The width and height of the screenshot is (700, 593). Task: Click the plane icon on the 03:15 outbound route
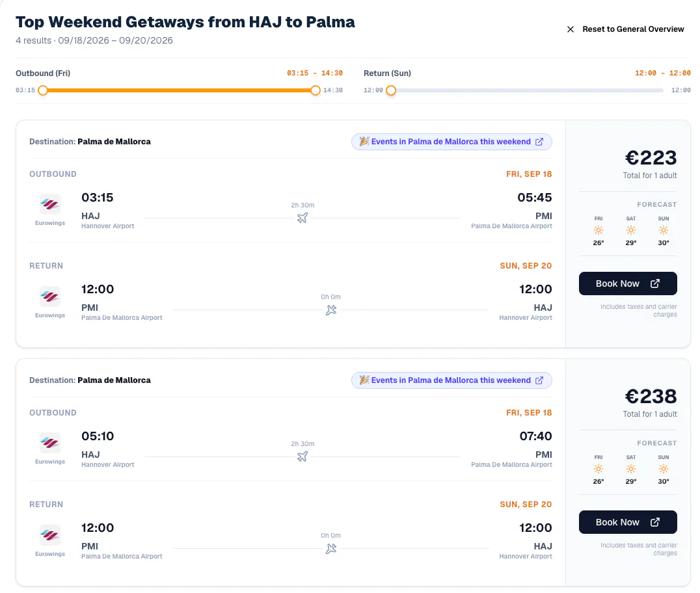(x=303, y=218)
